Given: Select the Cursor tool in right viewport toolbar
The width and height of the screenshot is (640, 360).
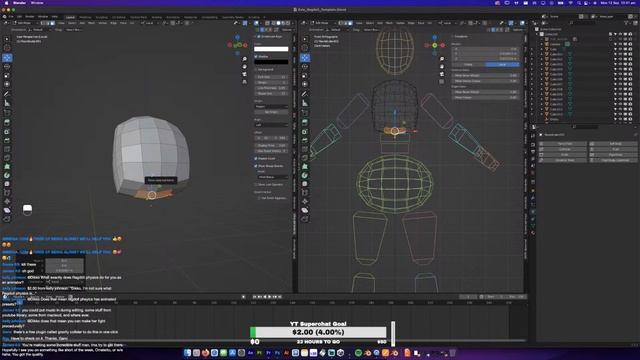Looking at the screenshot, I should [x=305, y=48].
